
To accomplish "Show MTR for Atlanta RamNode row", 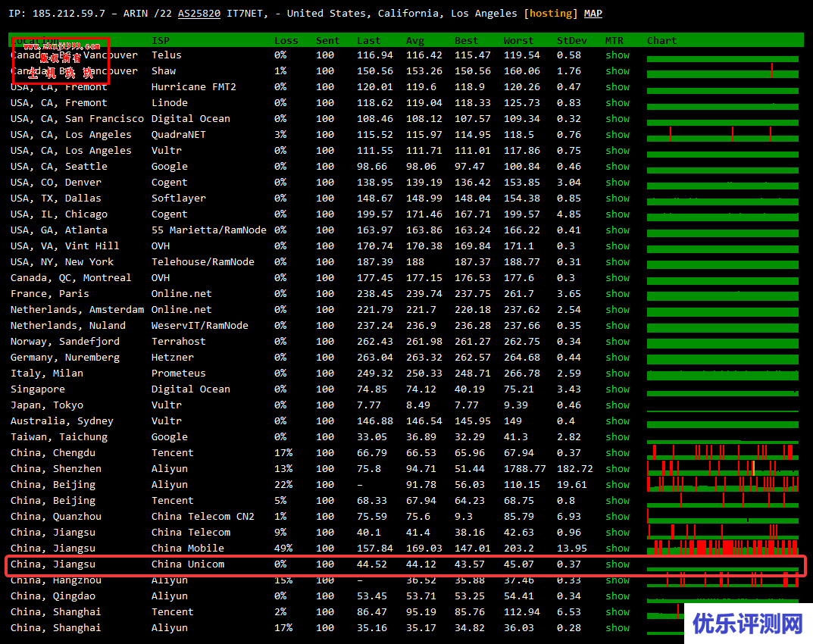I will pos(618,230).
